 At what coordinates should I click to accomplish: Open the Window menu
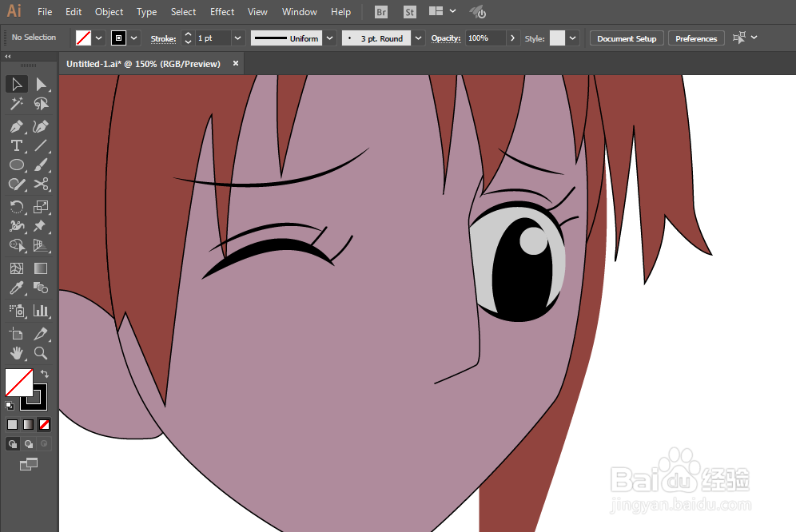click(x=300, y=12)
